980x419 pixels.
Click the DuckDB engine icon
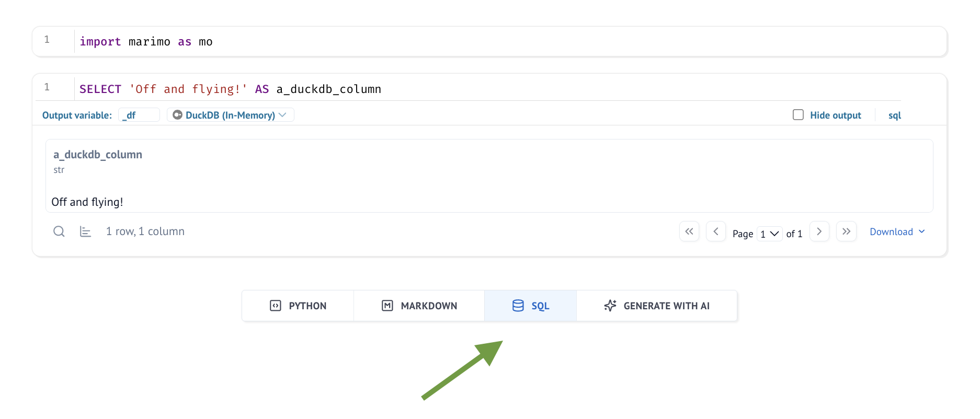click(x=178, y=115)
